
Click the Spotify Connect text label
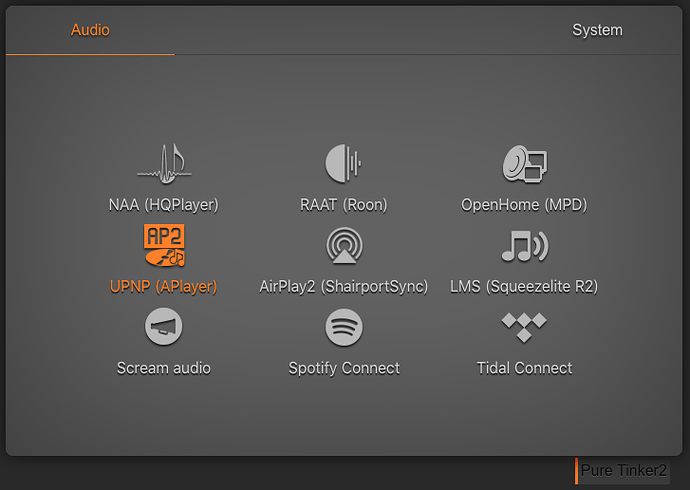(344, 368)
